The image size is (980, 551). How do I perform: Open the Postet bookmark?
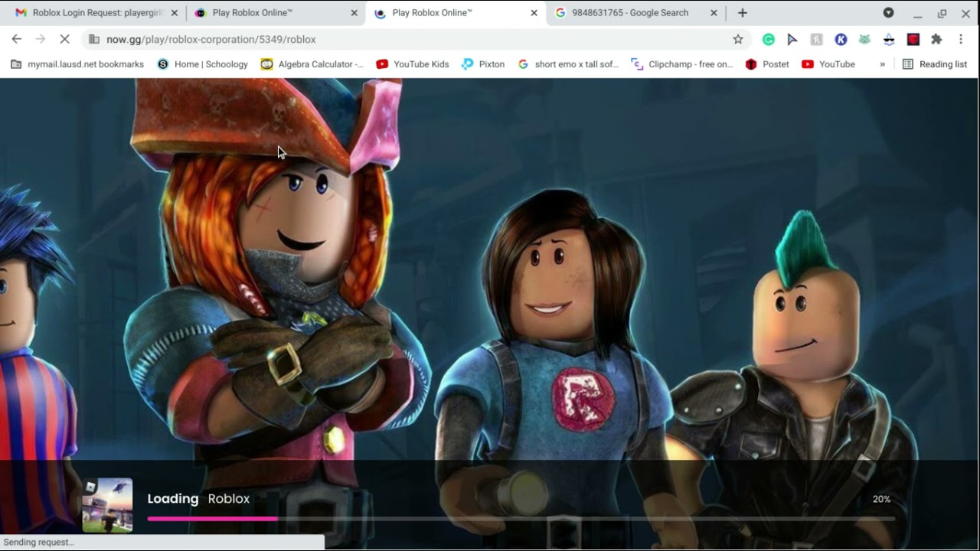767,64
